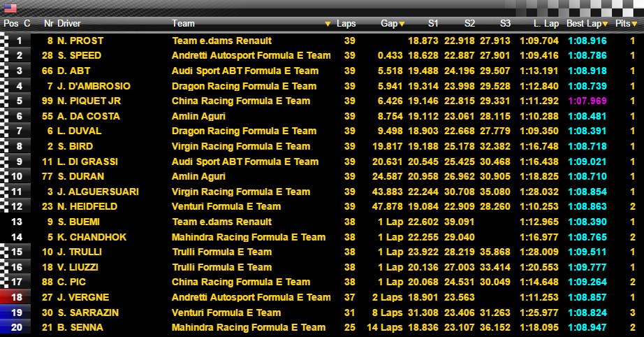Select driver S. SPEED

click(x=79, y=55)
